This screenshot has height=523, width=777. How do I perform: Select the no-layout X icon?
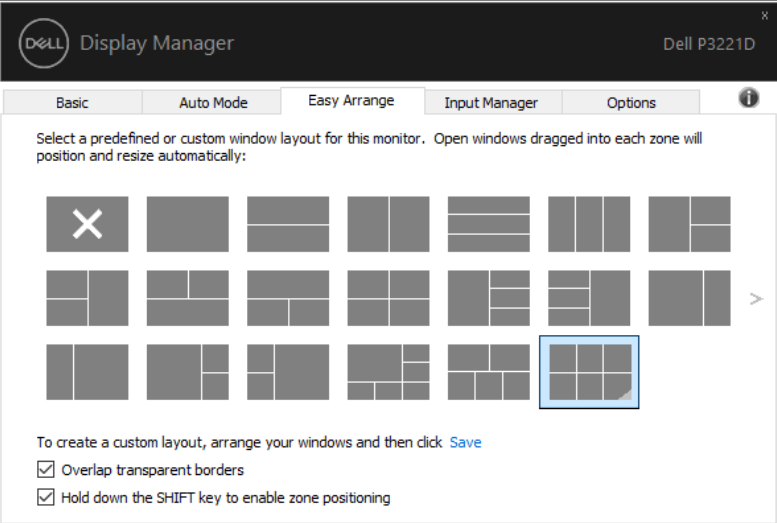pyautogui.click(x=87, y=224)
